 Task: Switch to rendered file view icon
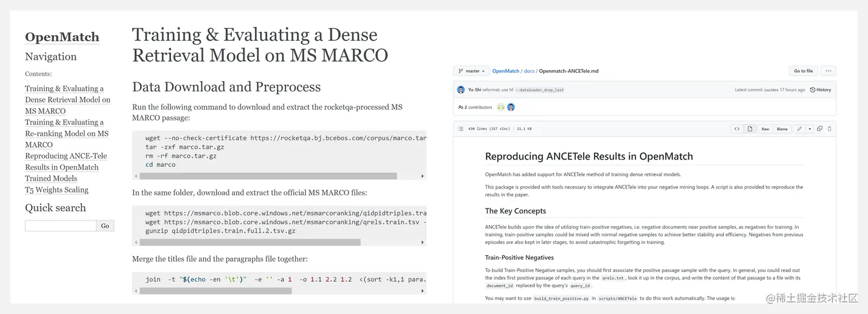pos(750,129)
